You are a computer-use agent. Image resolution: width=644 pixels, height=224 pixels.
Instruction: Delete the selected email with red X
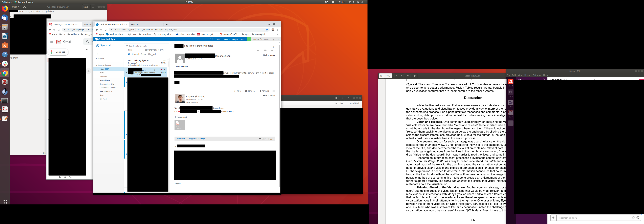coord(161,70)
